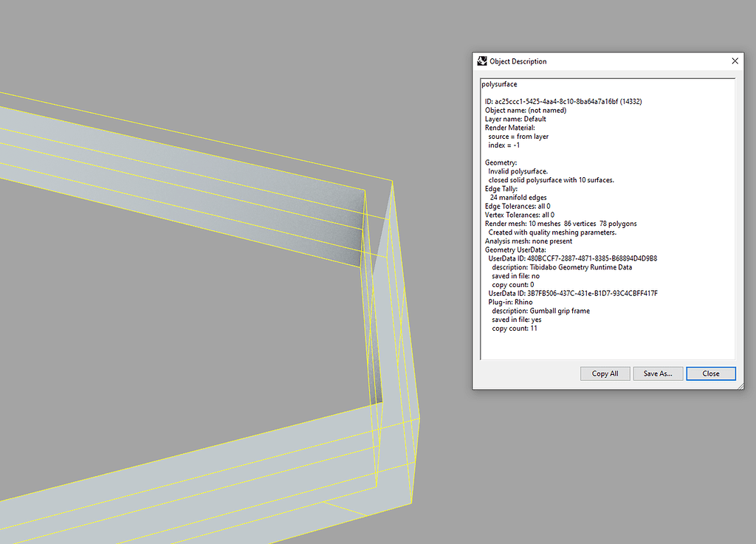Click the Render Material source line
Viewport: 756px width, 544px height.
[x=518, y=136]
